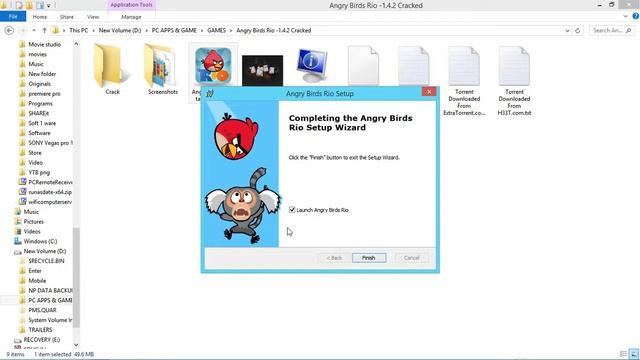Click New Volume (D:) in address path
The image size is (640, 360).
pyautogui.click(x=120, y=30)
